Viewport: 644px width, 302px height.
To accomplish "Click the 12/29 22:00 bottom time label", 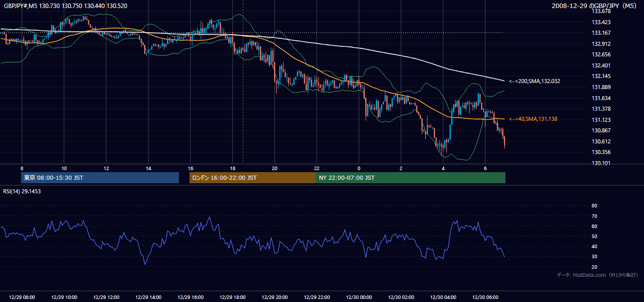I will click(x=317, y=297).
